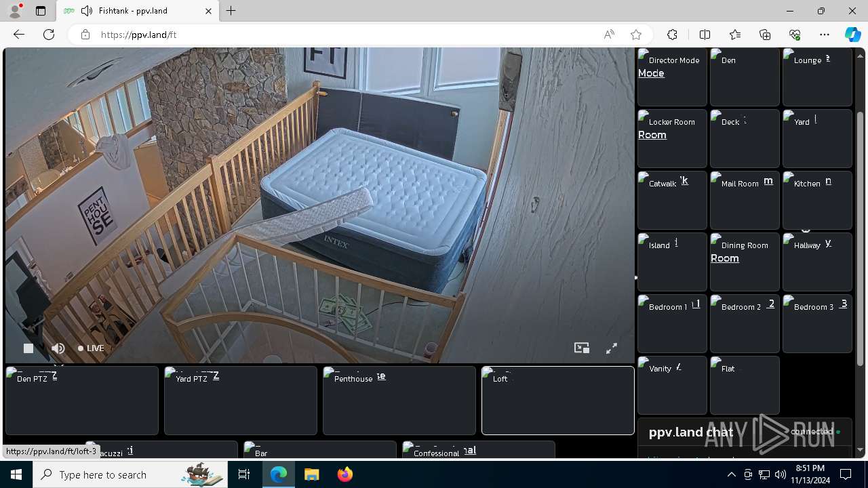Viewport: 868px width, 488px height.
Task: Open Browser essentials
Action: [x=795, y=35]
